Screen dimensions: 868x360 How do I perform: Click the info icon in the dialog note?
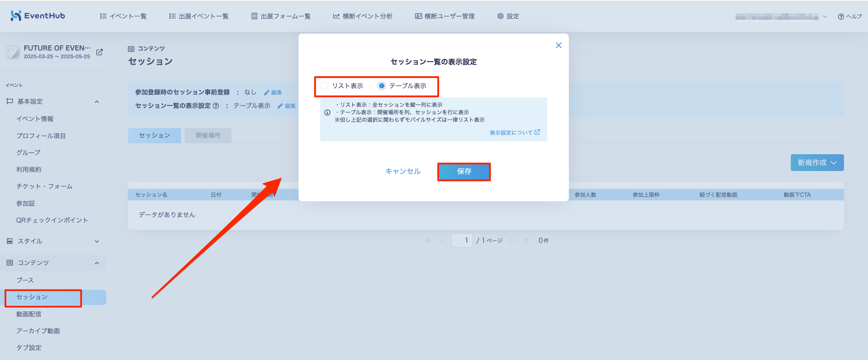tap(327, 112)
